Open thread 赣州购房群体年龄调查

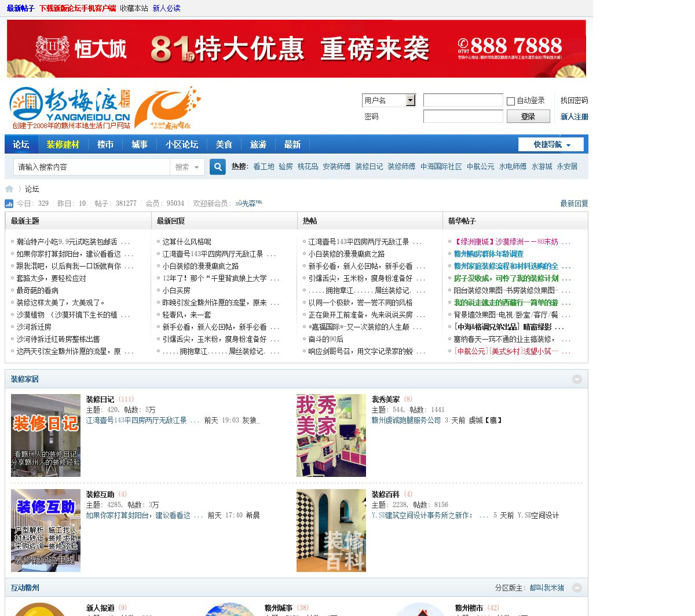point(489,254)
